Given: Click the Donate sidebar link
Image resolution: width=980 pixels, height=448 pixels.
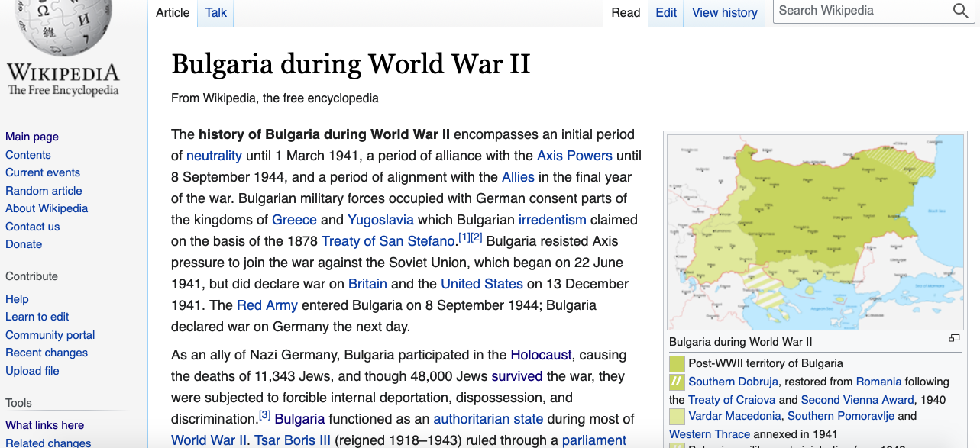Looking at the screenshot, I should [24, 244].
